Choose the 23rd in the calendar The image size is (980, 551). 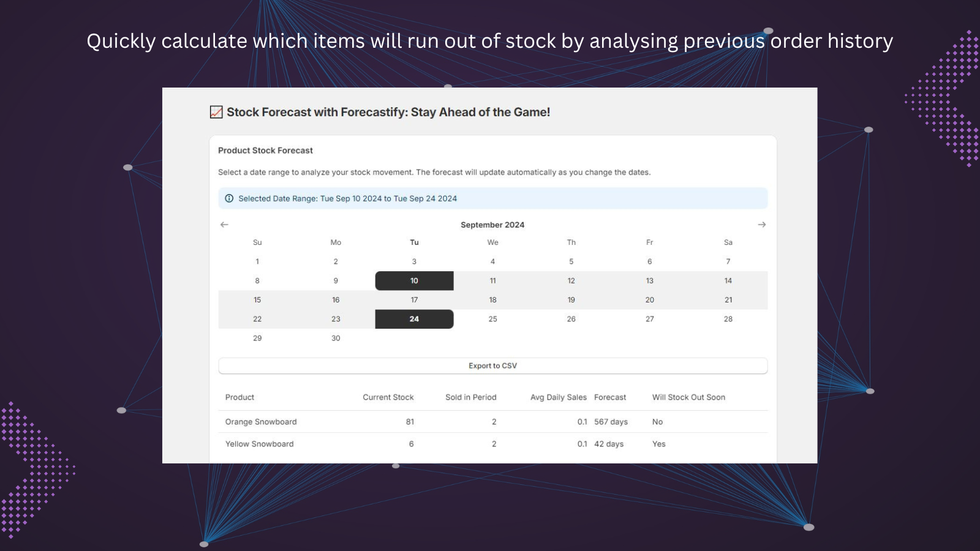[336, 319]
